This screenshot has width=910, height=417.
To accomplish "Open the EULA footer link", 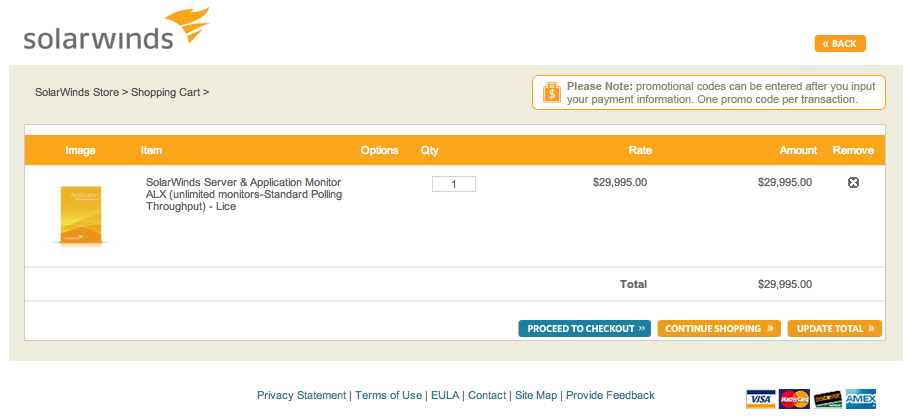I will tap(445, 395).
